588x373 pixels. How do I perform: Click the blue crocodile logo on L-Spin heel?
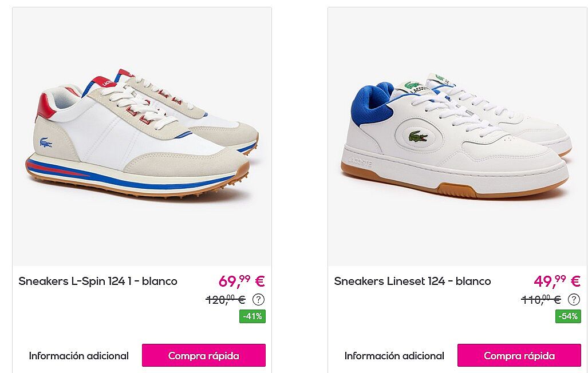46,143
